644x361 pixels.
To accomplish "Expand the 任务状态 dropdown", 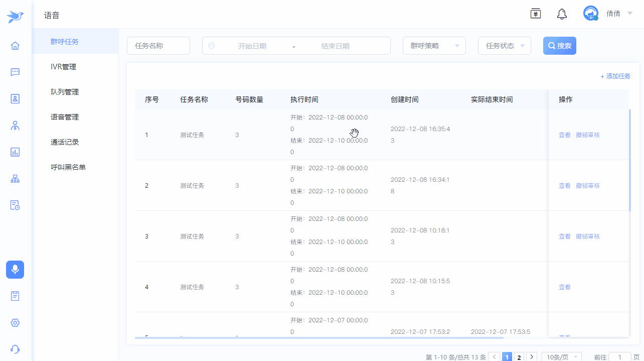I will pos(504,46).
